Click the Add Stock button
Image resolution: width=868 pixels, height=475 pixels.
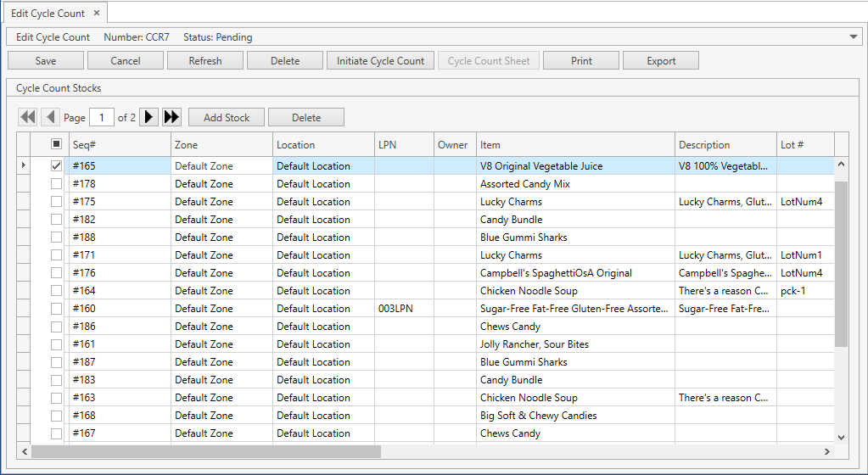(227, 118)
